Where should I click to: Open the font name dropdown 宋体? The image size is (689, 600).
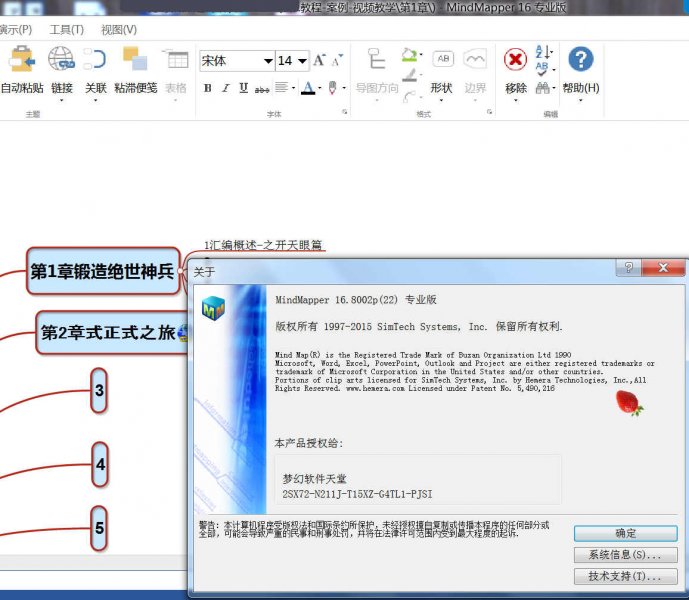pyautogui.click(x=268, y=61)
